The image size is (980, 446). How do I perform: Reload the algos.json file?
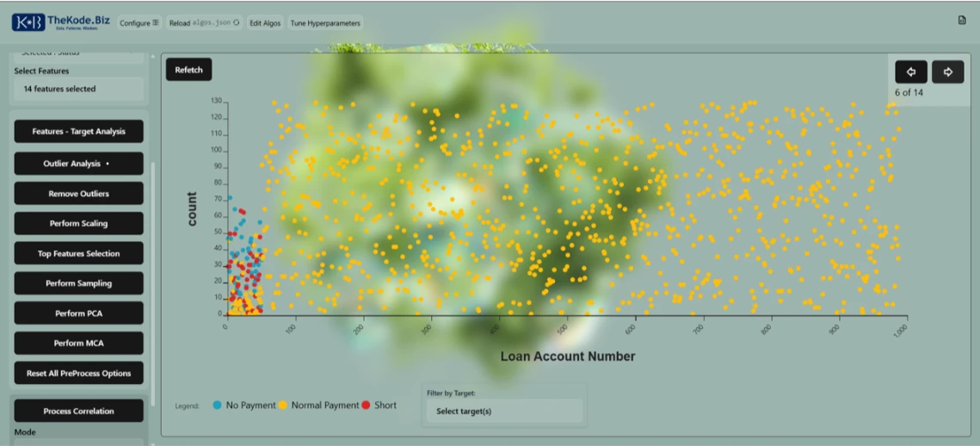[x=204, y=23]
